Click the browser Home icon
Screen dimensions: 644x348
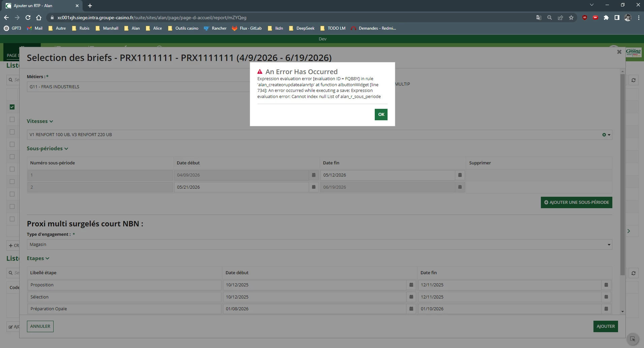click(x=39, y=18)
